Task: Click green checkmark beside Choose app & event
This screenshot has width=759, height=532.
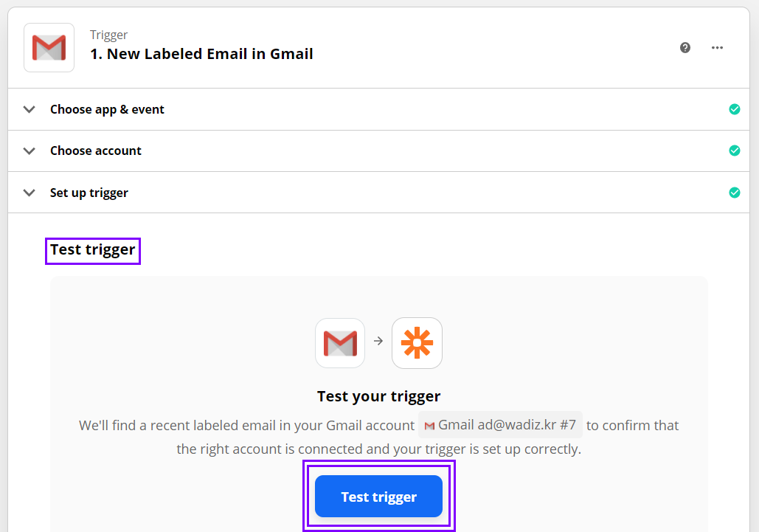Action: 735,109
